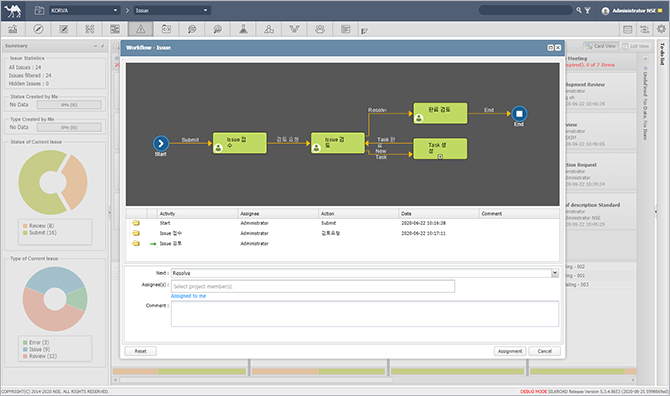Expand the Next action Resolve dropdown

pos(555,273)
